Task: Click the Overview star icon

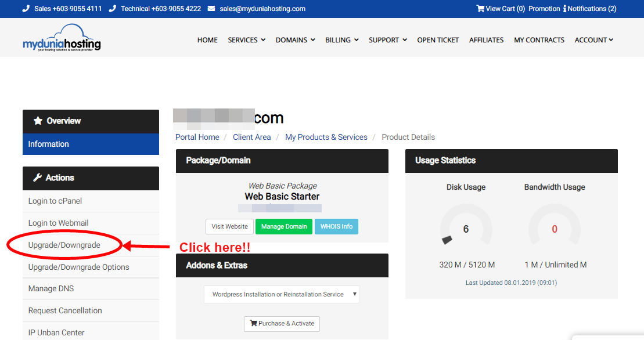Action: 38,121
